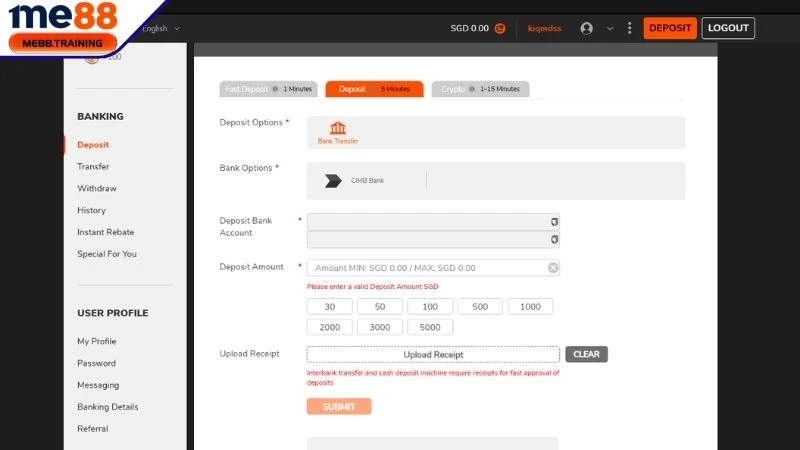Select the 5 Minutes Deposit tab
Viewport: 800px width, 450px height.
click(x=374, y=89)
